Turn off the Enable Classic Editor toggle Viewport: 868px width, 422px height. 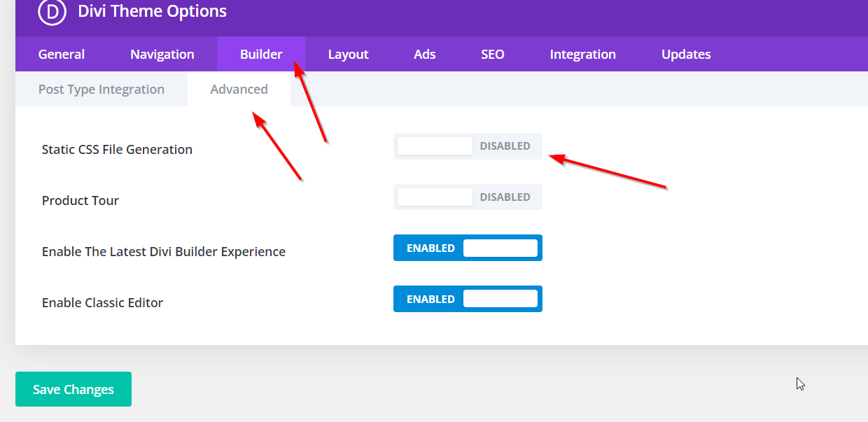468,300
